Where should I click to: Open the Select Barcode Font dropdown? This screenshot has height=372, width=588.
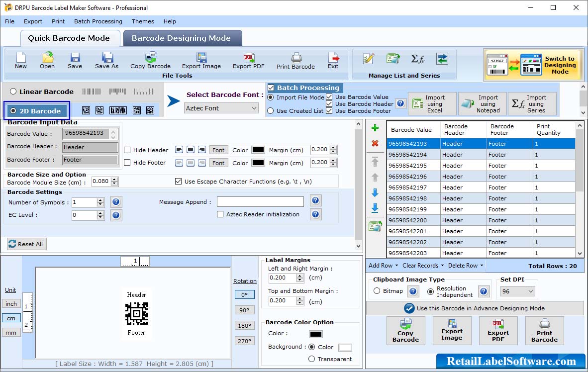coord(221,108)
